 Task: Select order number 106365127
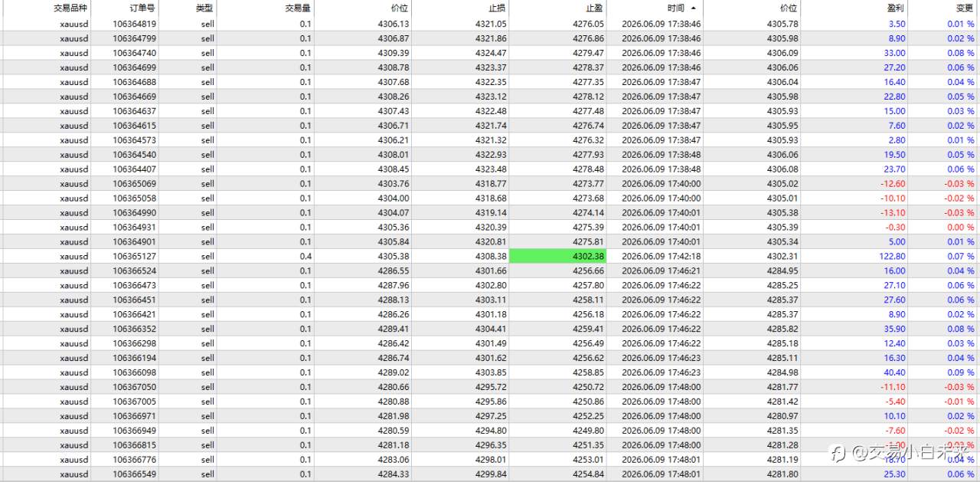134,257
